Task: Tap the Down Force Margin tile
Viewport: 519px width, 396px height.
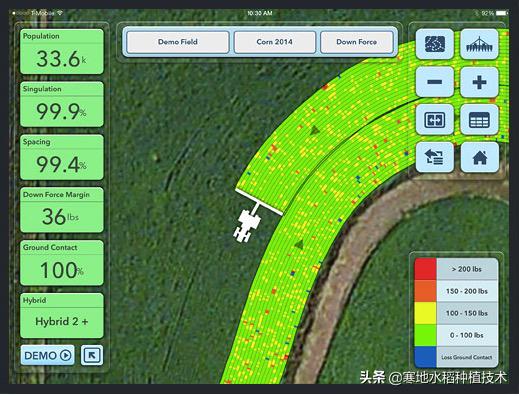Action: pos(62,210)
